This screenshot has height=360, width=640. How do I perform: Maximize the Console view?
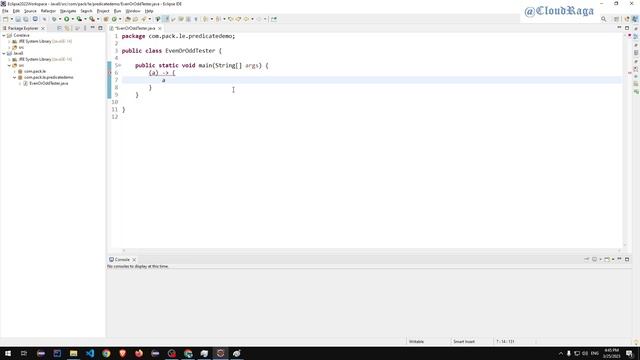(627, 259)
